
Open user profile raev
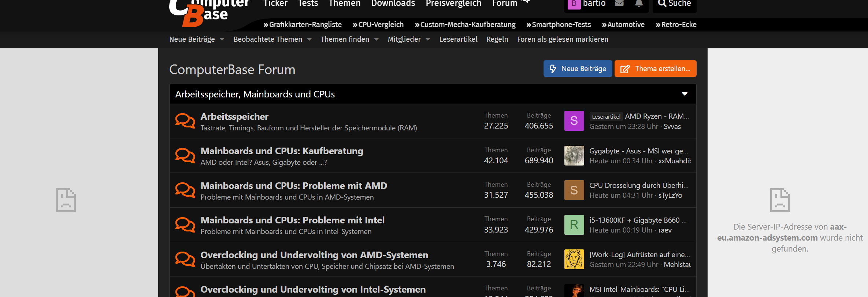tap(665, 230)
